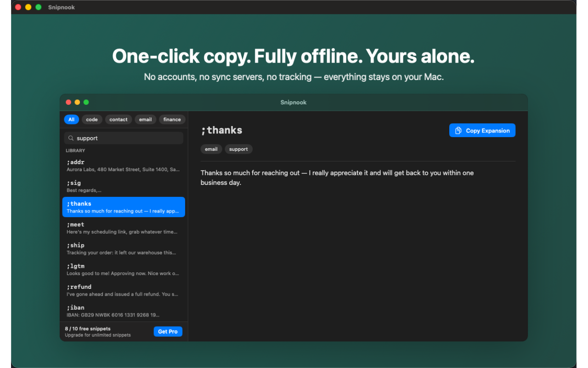This screenshot has height=368, width=588.
Task: Minimize the inner Snipnook window with its yellow button
Action: (x=77, y=102)
